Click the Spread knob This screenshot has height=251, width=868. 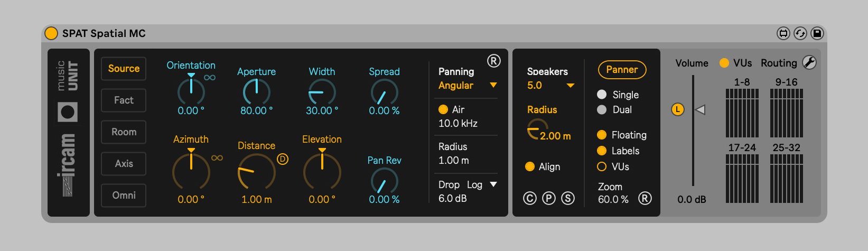tap(384, 92)
